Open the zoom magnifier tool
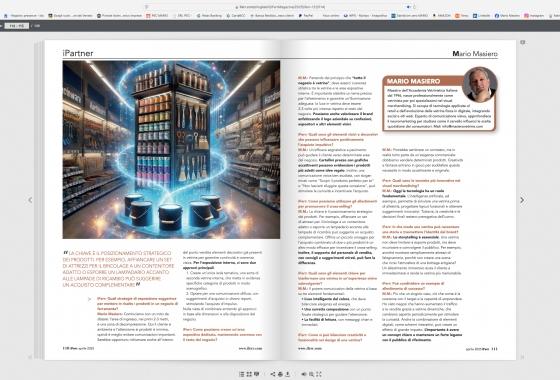 pyautogui.click(x=311, y=374)
